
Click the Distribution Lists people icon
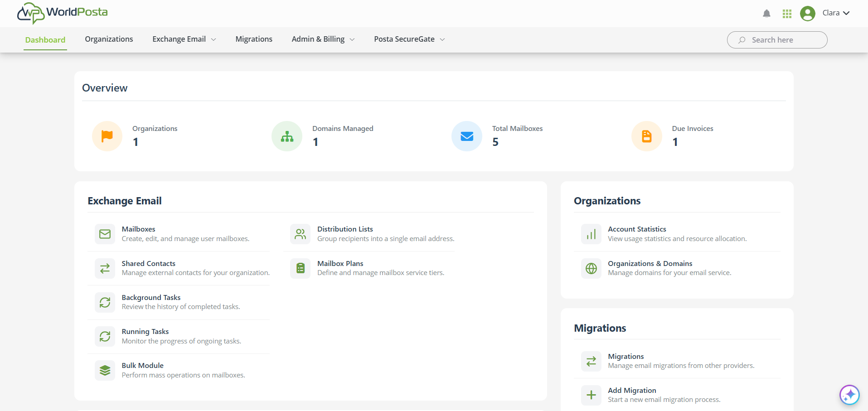(300, 234)
